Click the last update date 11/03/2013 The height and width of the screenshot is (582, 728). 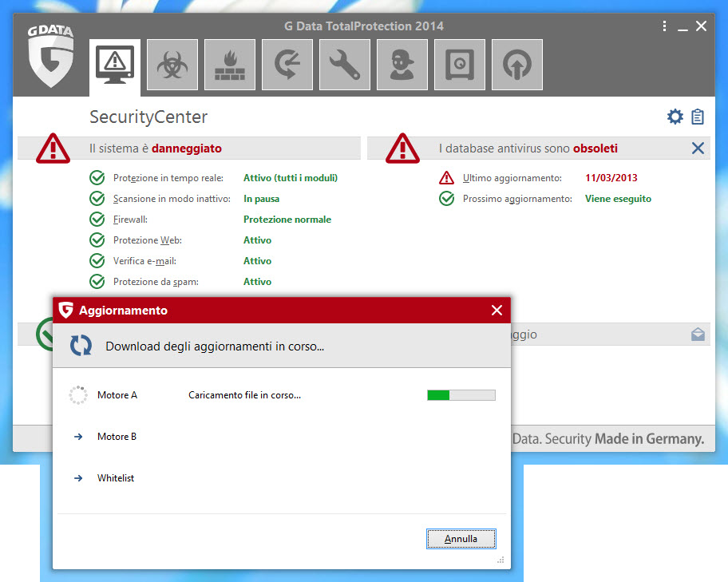[611, 178]
